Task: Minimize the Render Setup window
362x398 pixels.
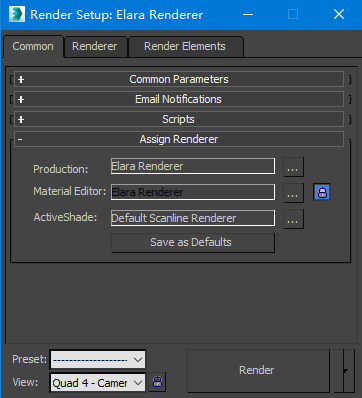Action: click(x=248, y=14)
